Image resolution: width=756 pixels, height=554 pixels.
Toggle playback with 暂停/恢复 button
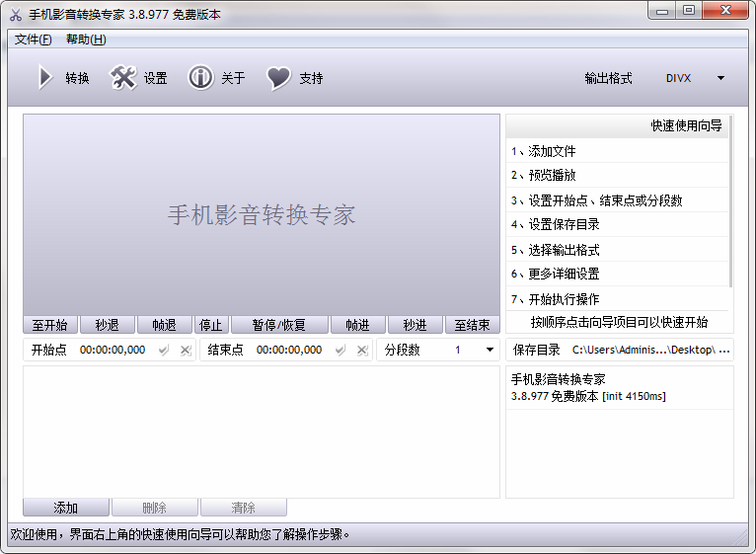click(279, 325)
